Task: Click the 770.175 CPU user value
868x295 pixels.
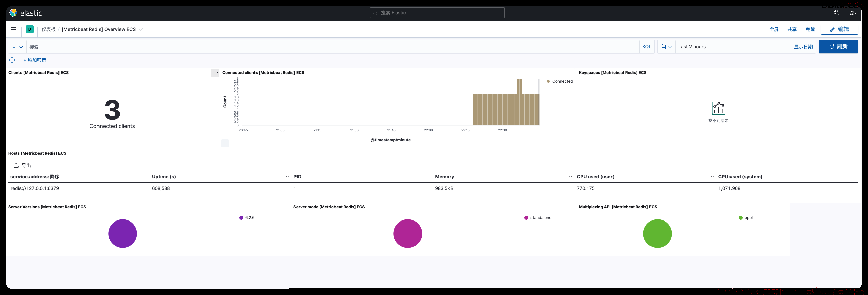Action: coord(586,188)
